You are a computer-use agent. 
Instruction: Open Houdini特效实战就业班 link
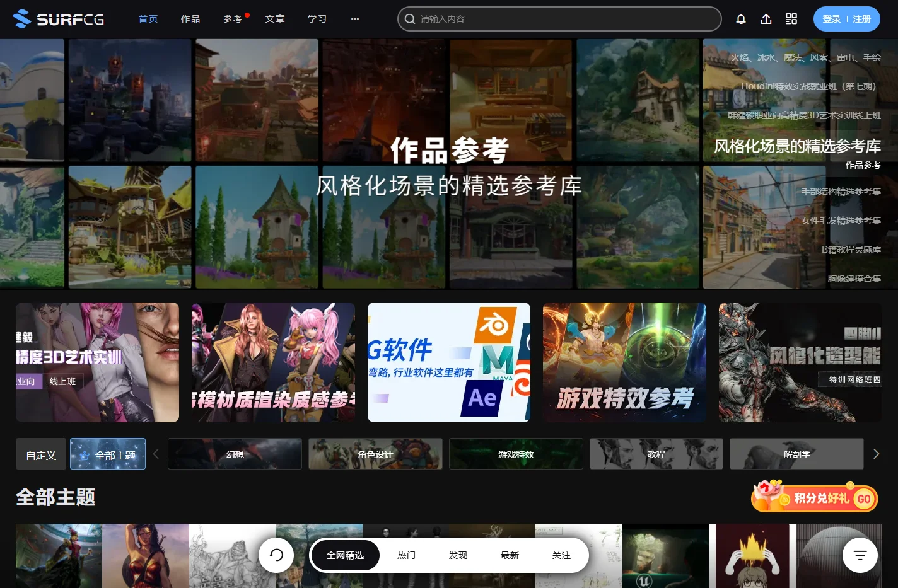(x=810, y=86)
